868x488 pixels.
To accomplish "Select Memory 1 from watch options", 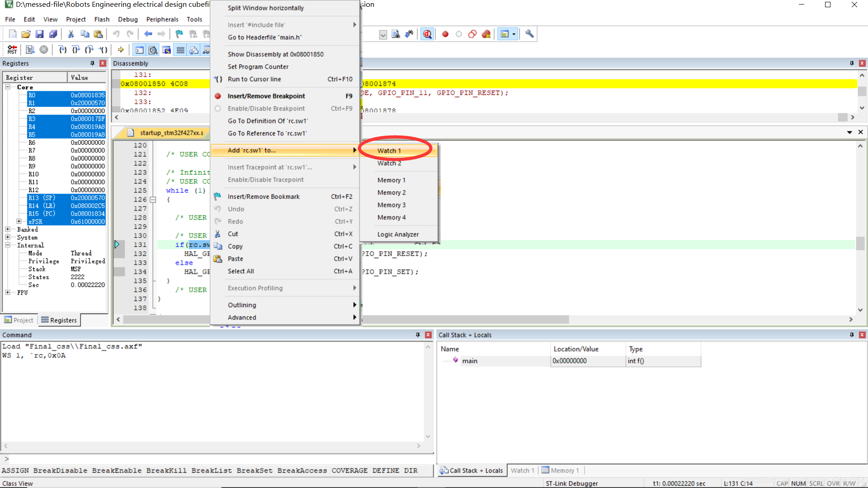I will [391, 180].
